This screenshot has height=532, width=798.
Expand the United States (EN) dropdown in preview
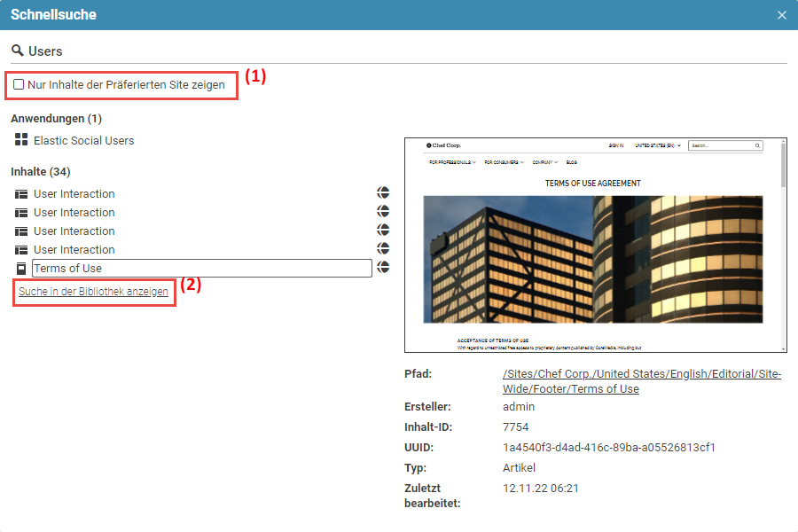click(657, 145)
